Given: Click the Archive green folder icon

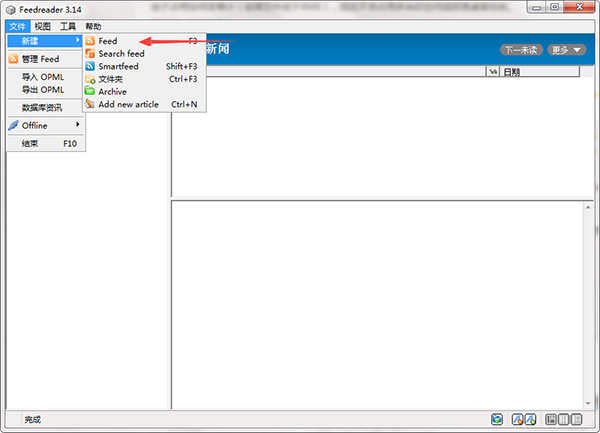Looking at the screenshot, I should coord(90,92).
